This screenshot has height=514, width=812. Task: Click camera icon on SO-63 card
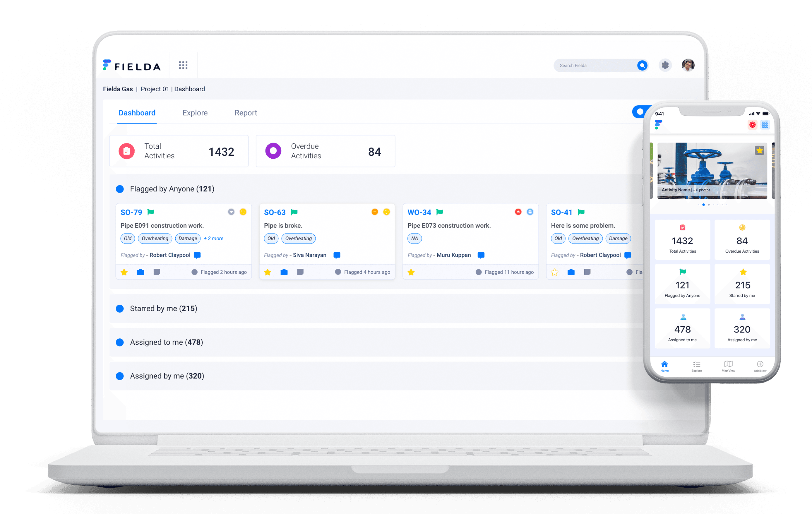tap(284, 272)
